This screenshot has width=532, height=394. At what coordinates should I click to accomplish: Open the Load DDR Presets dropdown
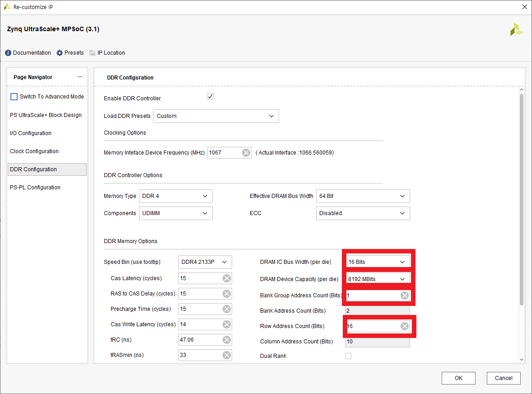pyautogui.click(x=216, y=116)
